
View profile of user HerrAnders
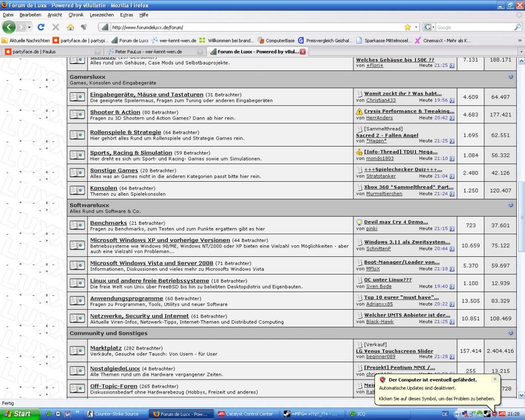pos(379,118)
